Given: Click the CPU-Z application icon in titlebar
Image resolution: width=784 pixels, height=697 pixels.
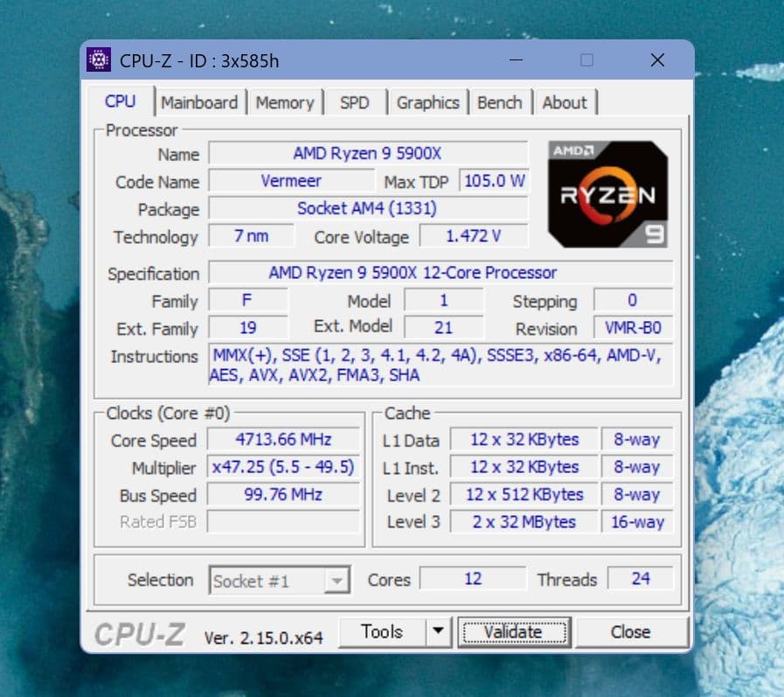Looking at the screenshot, I should 98,59.
